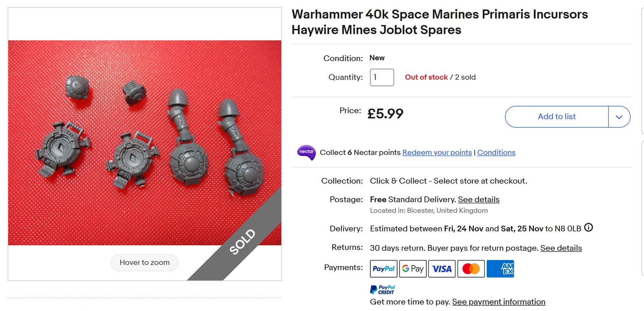644x311 pixels.
Task: Click the Add to list button
Action: [556, 117]
